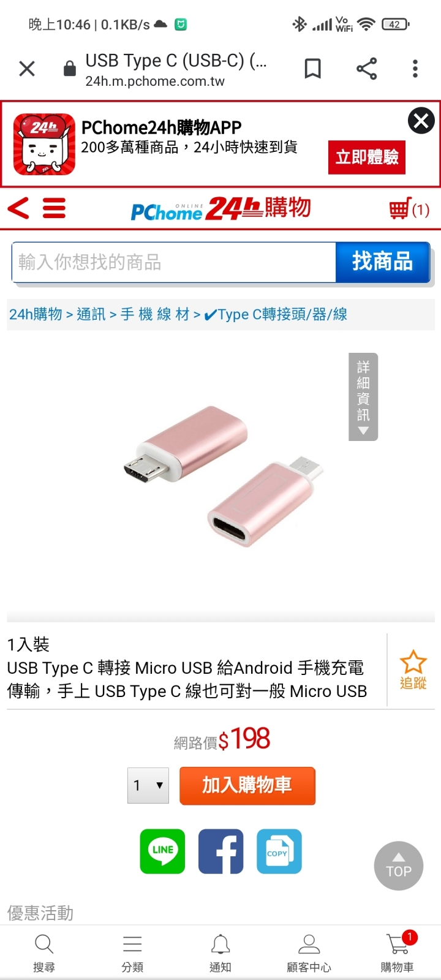Toggle 追蹤 star to follow product

click(413, 670)
